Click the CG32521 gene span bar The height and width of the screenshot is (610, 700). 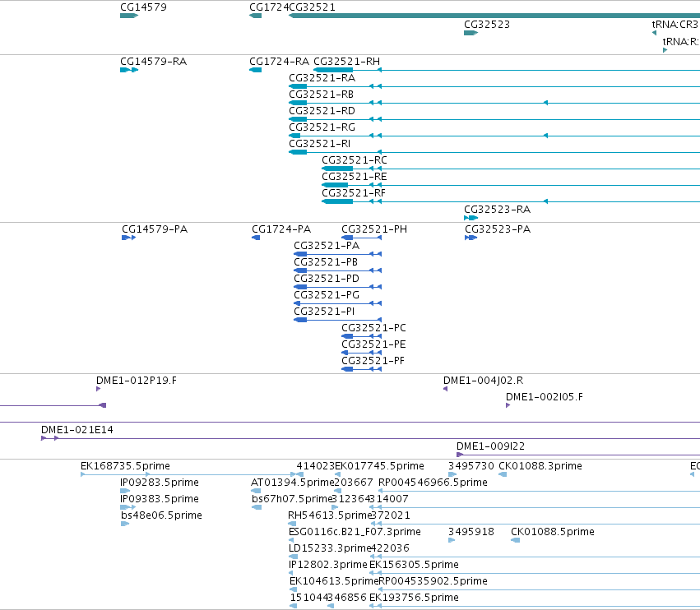[x=494, y=16]
